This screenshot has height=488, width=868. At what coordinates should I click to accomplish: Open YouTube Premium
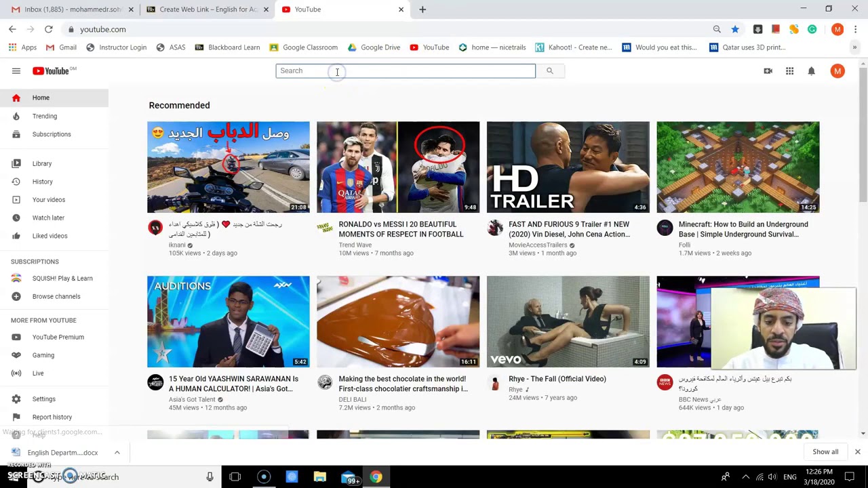point(54,337)
